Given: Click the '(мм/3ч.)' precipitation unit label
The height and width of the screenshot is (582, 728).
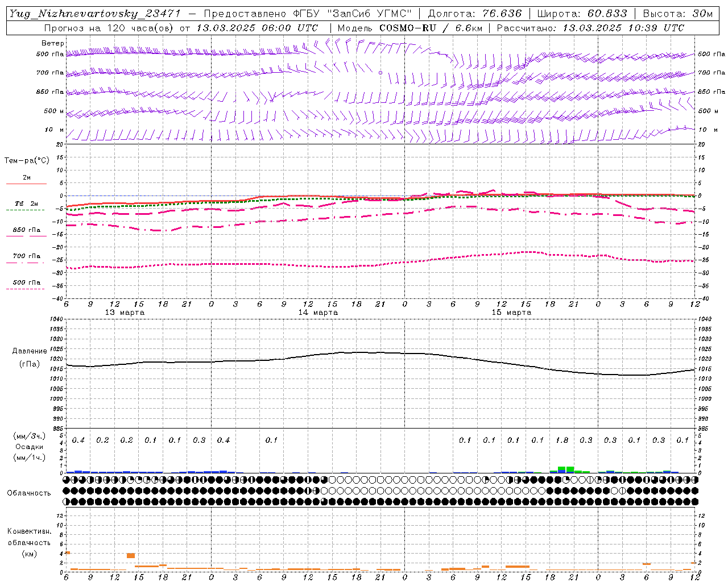Looking at the screenshot, I should 28,436.
